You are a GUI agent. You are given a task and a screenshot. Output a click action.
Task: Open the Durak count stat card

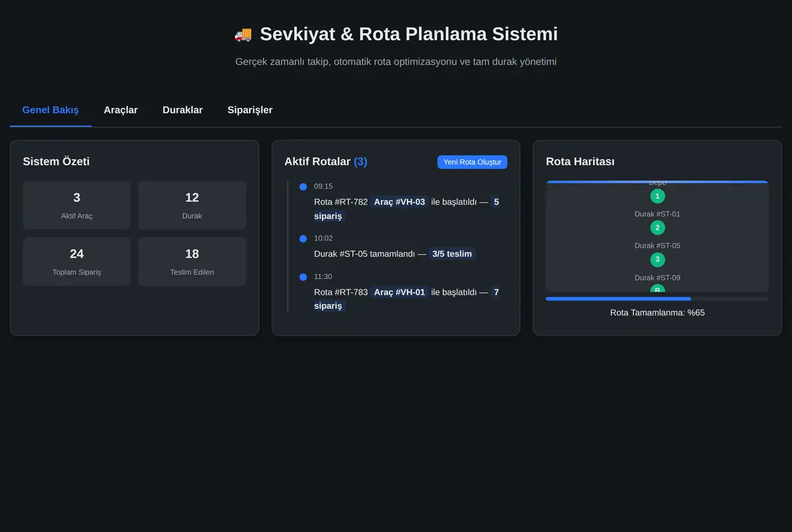192,205
